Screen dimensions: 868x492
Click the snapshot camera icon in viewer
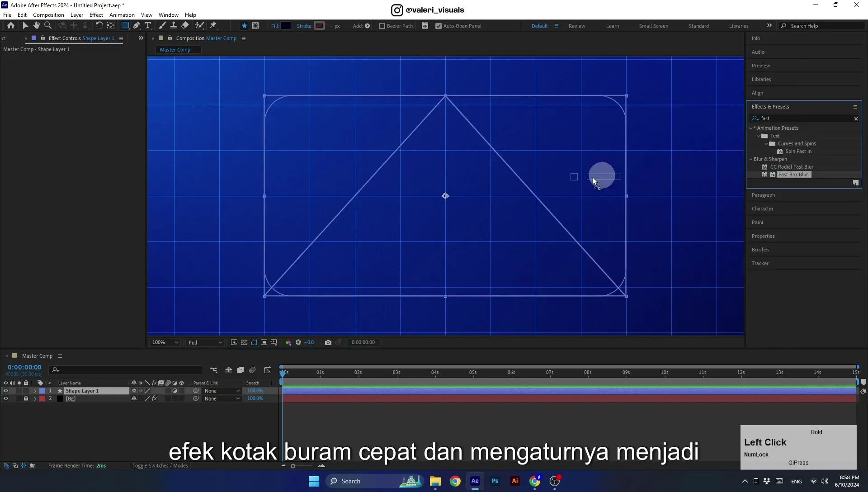pyautogui.click(x=328, y=342)
